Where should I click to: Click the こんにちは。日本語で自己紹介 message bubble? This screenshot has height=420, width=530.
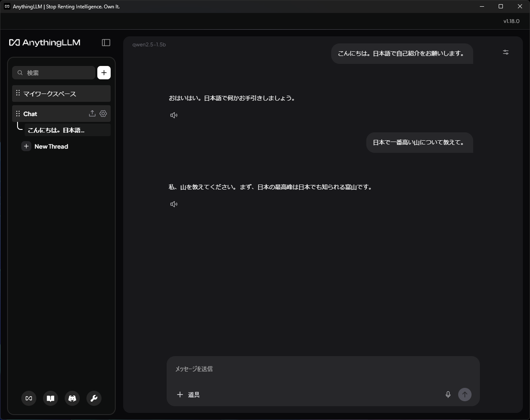point(402,53)
